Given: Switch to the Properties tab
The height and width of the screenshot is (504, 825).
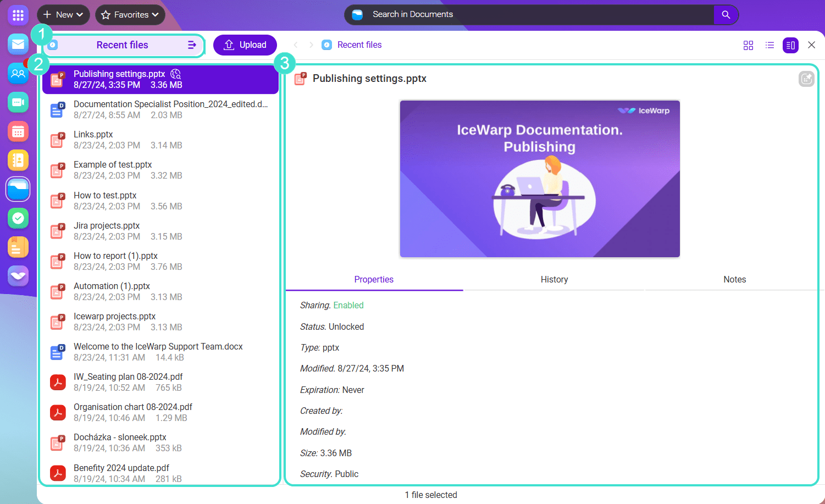Looking at the screenshot, I should pos(374,279).
